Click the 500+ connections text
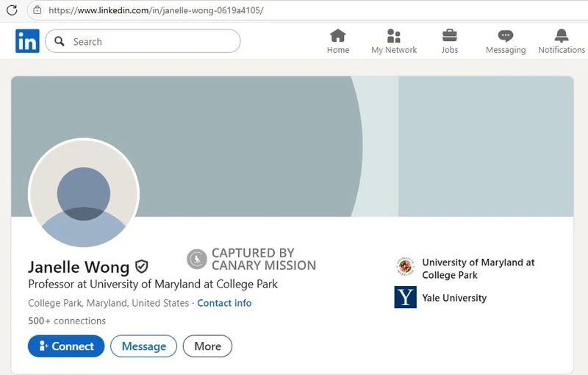Viewport: 588px width, 375px height. (67, 321)
